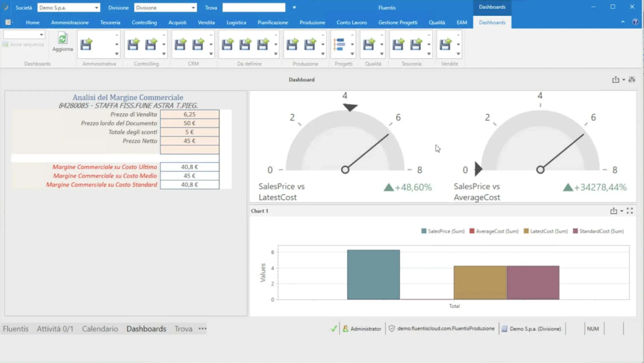Click the help question mark icon
The height and width of the screenshot is (363, 644).
[635, 22]
